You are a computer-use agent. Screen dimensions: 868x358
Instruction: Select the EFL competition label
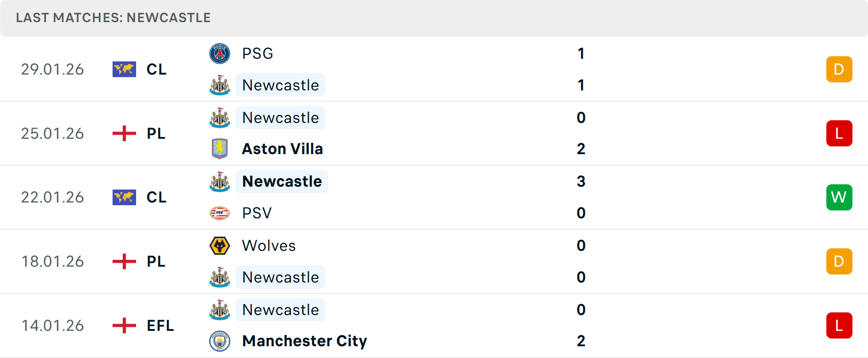click(x=160, y=325)
